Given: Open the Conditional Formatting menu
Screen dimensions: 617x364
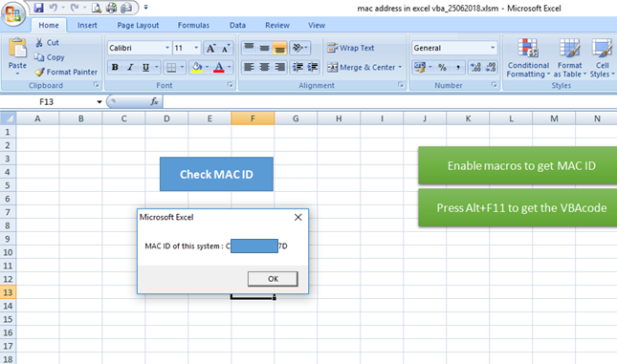Looking at the screenshot, I should click(528, 57).
